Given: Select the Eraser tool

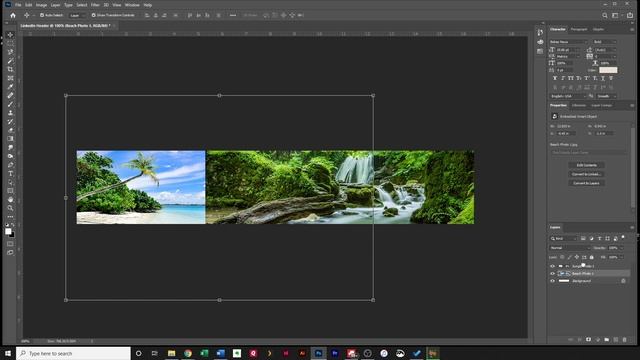Looking at the screenshot, I should click(11, 130).
